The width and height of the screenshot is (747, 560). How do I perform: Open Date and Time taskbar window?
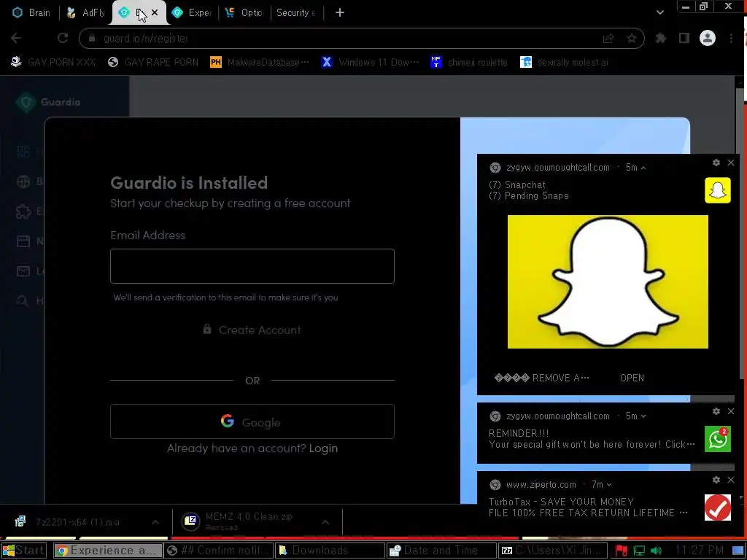point(441,551)
